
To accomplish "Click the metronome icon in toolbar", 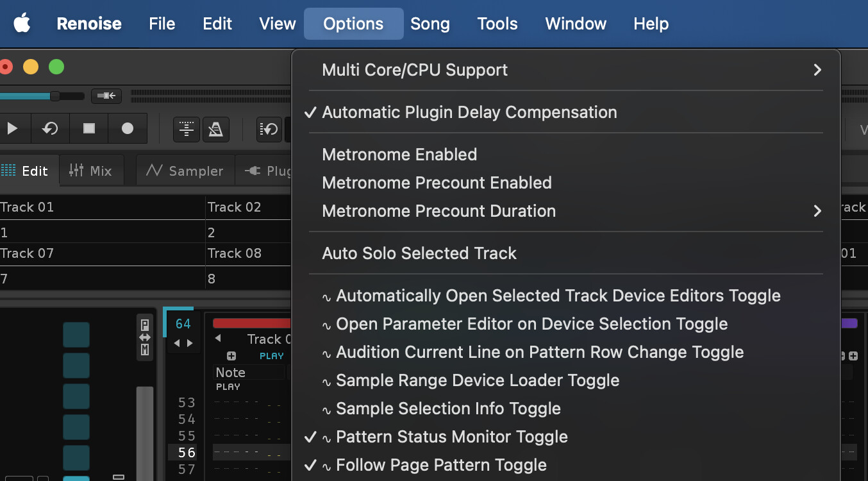I will click(216, 130).
